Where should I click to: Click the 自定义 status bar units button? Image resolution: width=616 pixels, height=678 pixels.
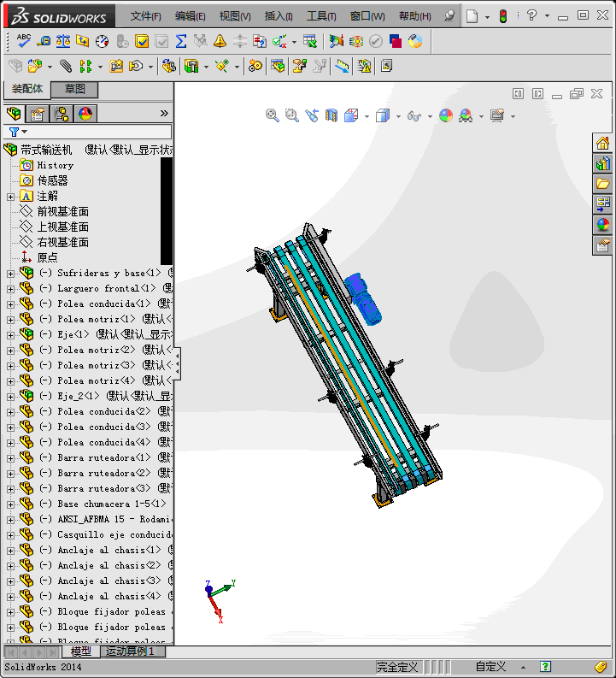point(490,667)
